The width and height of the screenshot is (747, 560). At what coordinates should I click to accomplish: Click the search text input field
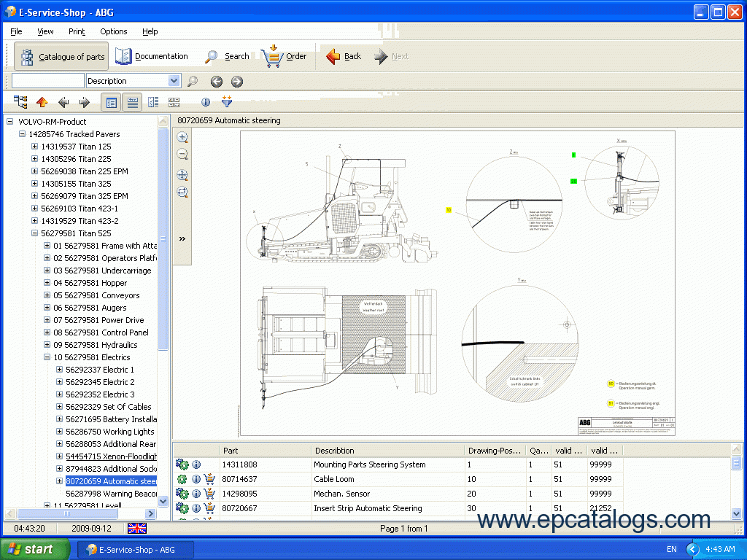48,81
